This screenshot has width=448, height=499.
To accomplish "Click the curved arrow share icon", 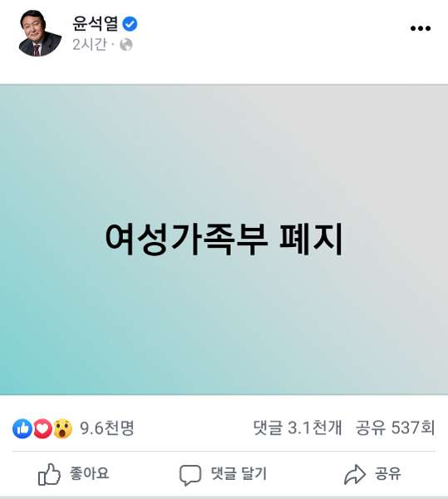I will coord(355,475).
